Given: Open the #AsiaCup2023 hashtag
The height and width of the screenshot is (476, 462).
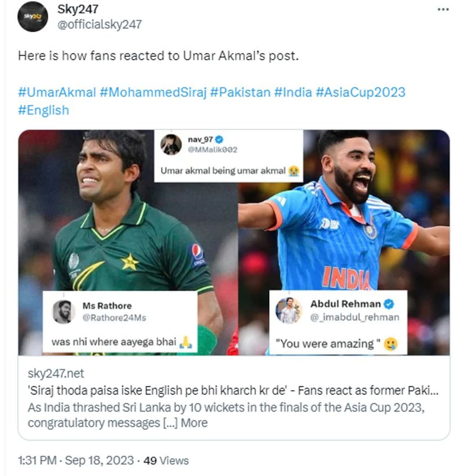Looking at the screenshot, I should coord(360,92).
